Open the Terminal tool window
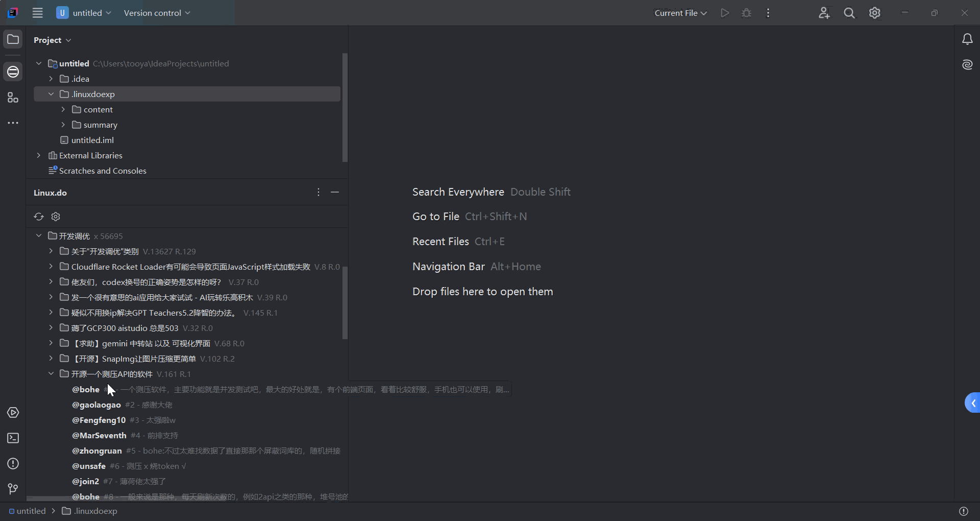 13,438
